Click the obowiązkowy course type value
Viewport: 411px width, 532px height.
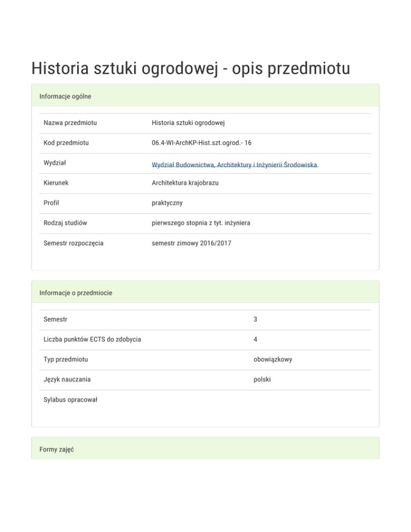pos(273,360)
